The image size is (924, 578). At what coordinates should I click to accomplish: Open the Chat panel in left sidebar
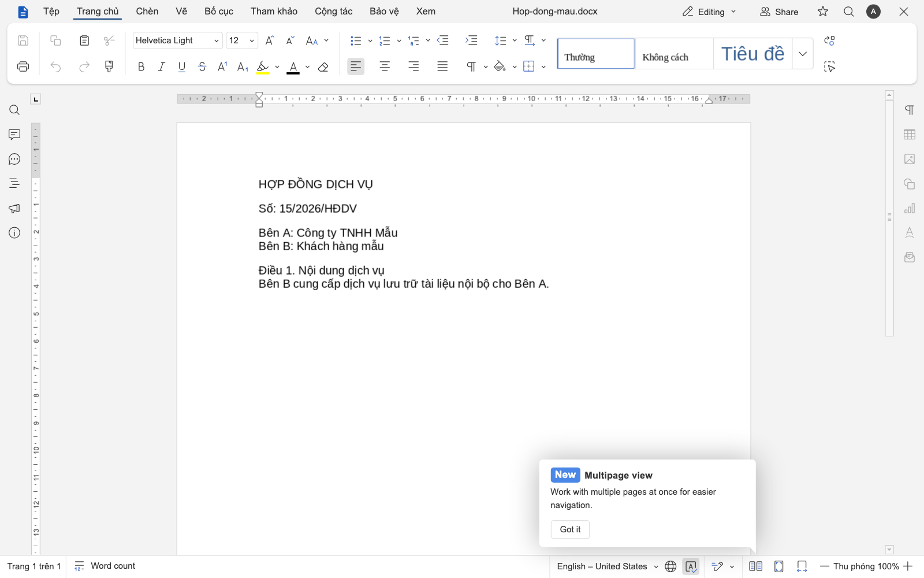click(14, 160)
